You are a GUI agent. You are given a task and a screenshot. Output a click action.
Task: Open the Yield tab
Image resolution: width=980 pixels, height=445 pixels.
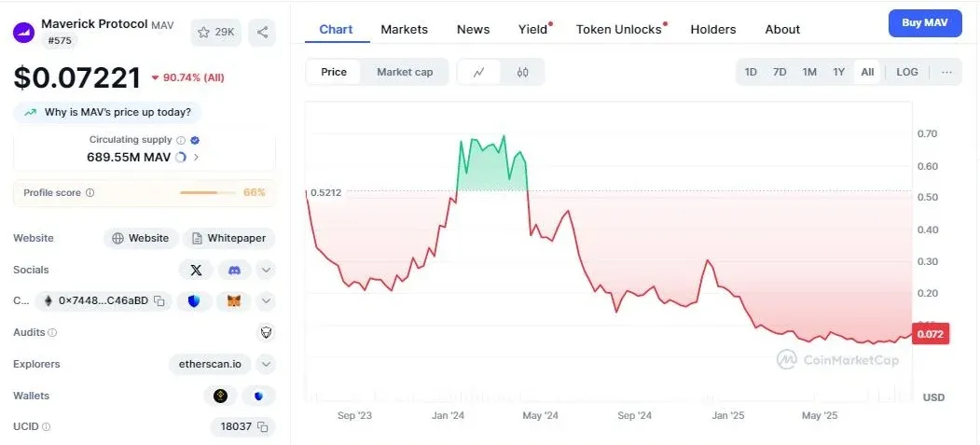click(x=534, y=29)
